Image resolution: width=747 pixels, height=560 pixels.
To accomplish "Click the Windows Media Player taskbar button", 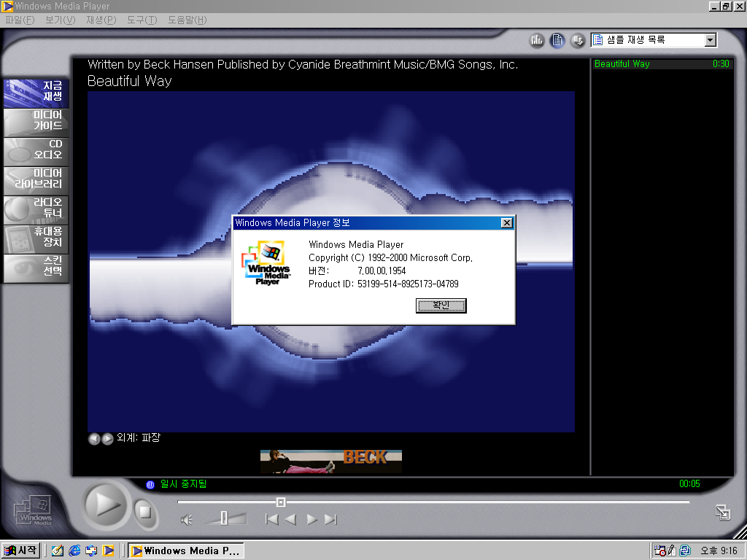I will point(186,551).
